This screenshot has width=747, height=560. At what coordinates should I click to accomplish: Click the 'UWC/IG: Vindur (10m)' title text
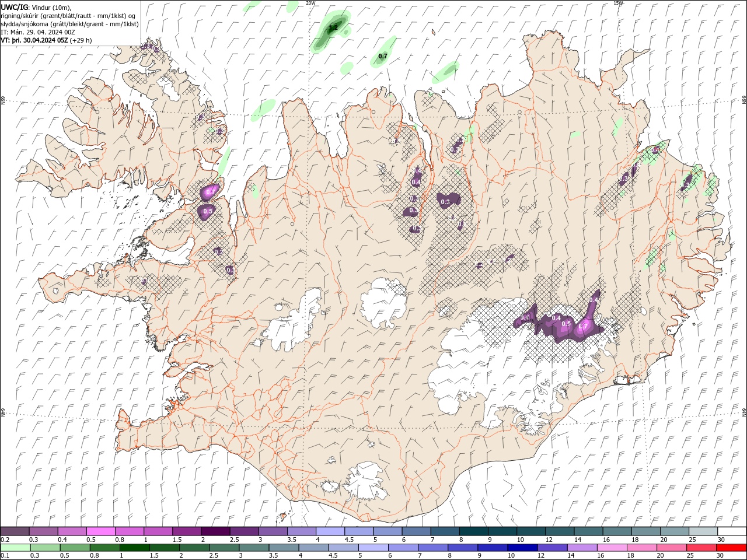[x=36, y=7]
